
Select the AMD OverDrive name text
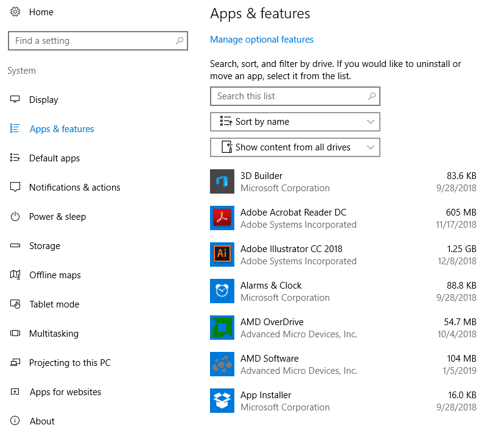tap(272, 322)
